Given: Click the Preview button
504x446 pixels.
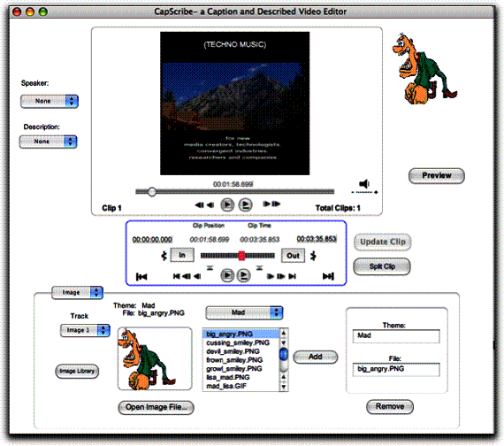Looking at the screenshot, I should click(437, 176).
